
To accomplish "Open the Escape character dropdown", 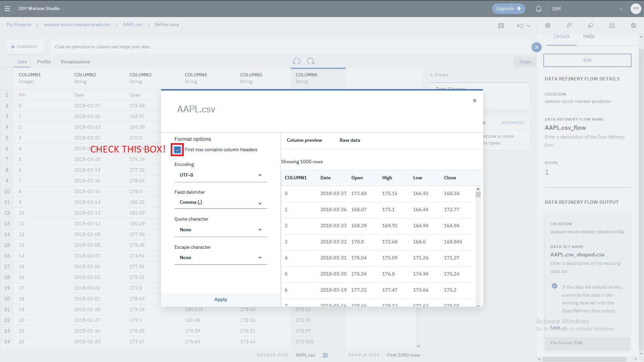I will click(220, 258).
